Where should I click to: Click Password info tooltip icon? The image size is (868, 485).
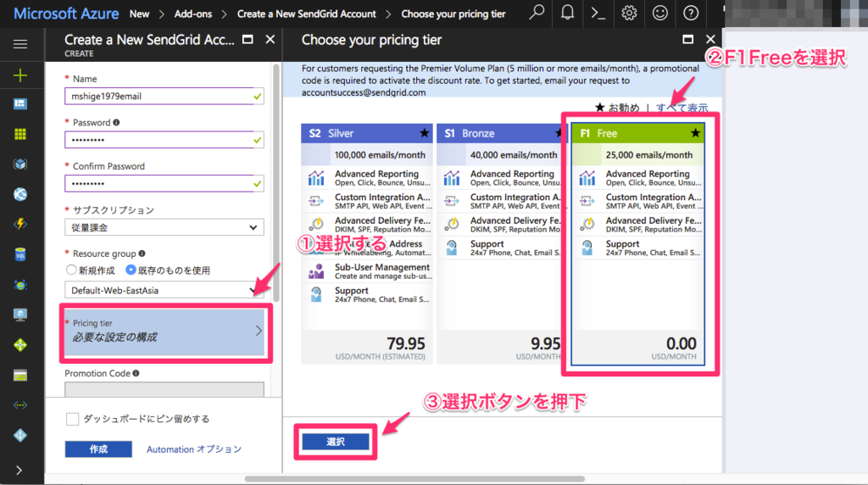coord(116,122)
